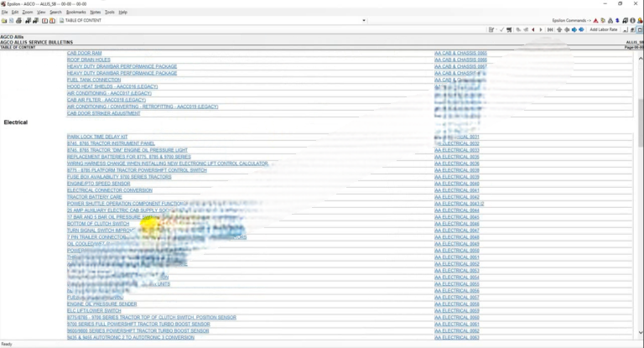This screenshot has width=644, height=348.
Task: Click the red warning triangle Epsilon command
Action: click(596, 20)
